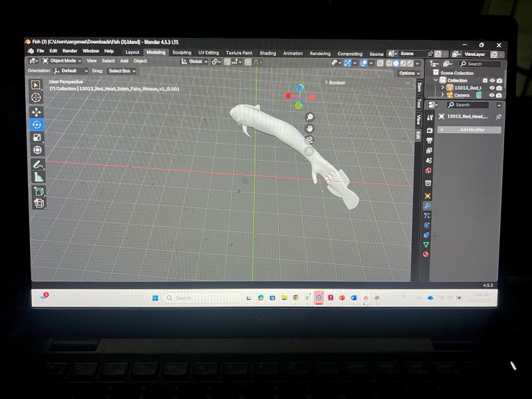Screen dimensions: 532x399
Task: Switch to the Sculpting workspace tab
Action: [x=182, y=53]
